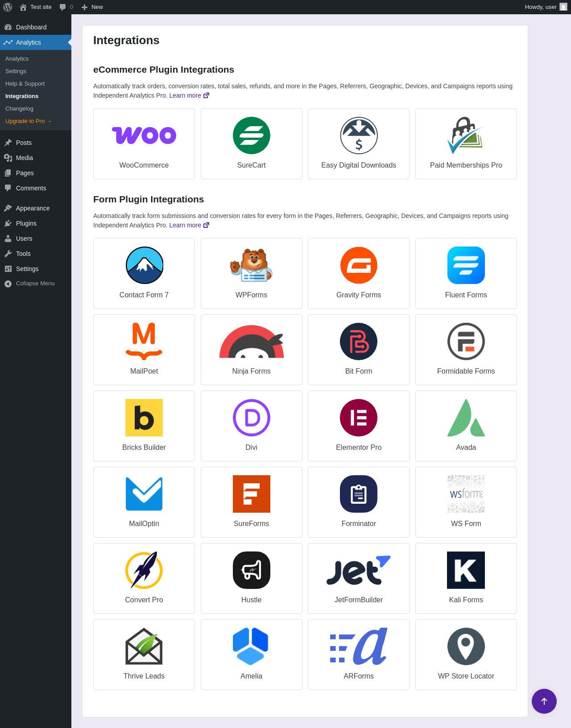Image resolution: width=571 pixels, height=728 pixels.
Task: Open the Analytics submenu item
Action: [x=17, y=59]
